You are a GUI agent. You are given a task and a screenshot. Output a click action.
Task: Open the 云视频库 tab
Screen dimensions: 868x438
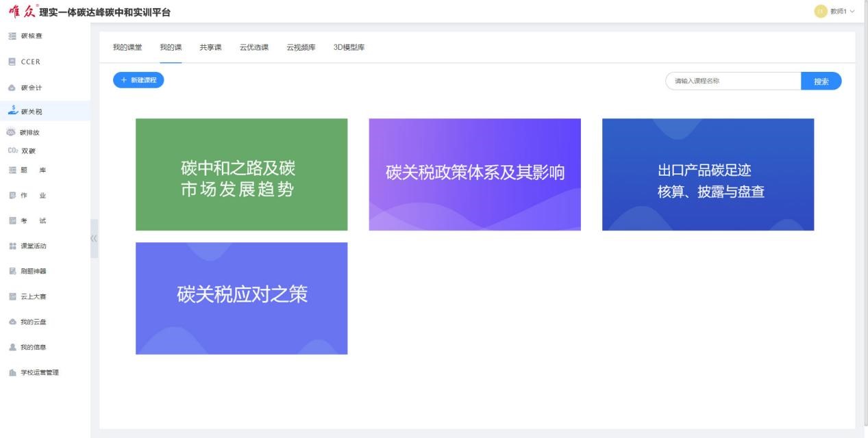301,47
